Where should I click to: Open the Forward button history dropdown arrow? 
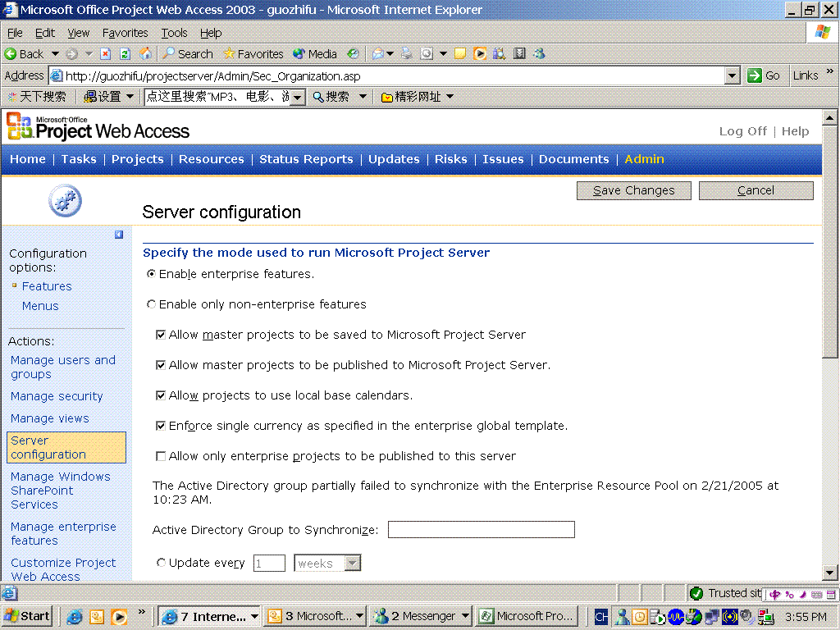(x=89, y=53)
